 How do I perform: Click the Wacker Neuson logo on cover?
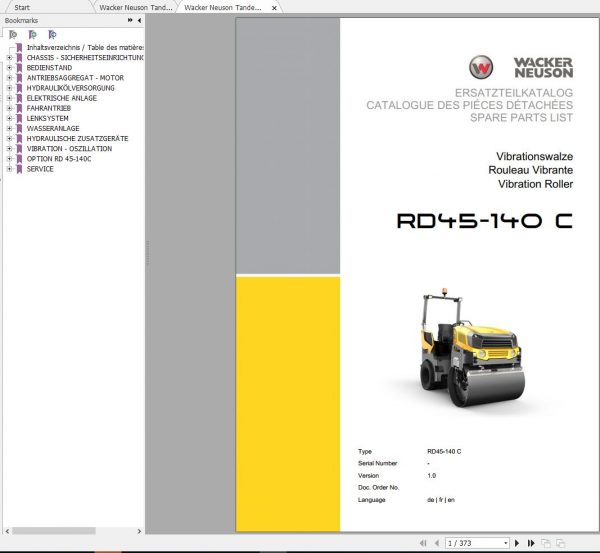[521, 67]
